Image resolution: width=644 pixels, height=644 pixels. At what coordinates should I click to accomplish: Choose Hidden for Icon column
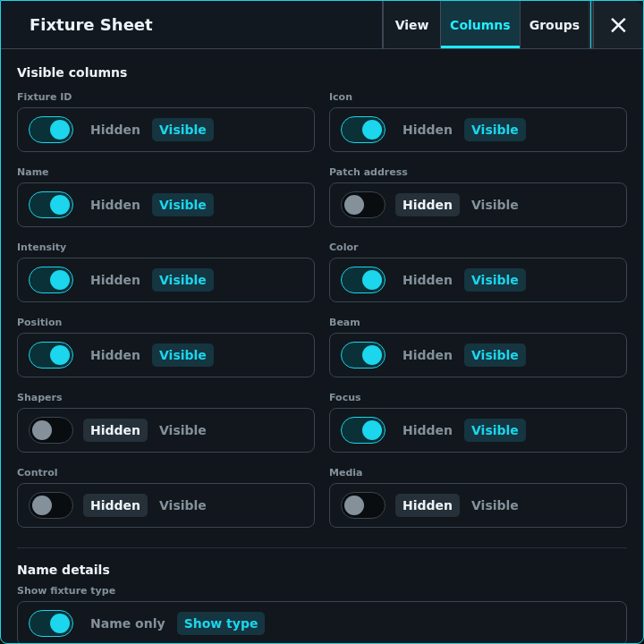click(428, 130)
